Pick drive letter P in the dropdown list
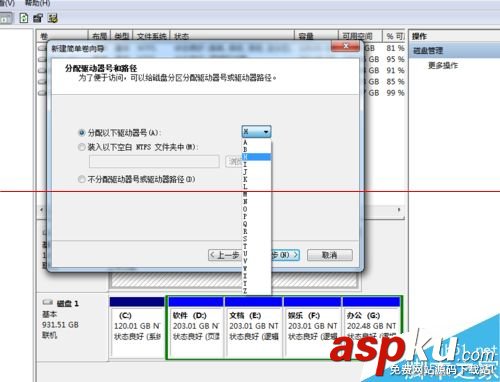This screenshot has width=500, height=382. pyautogui.click(x=256, y=216)
